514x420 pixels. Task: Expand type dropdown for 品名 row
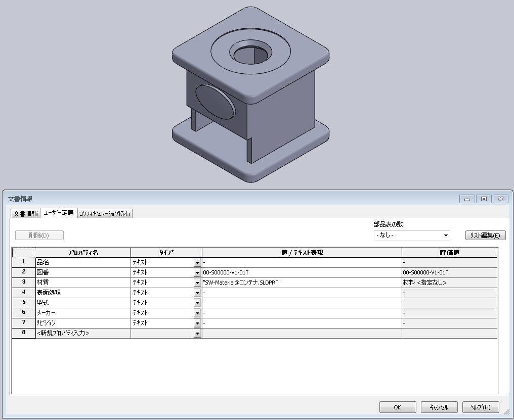197,263
